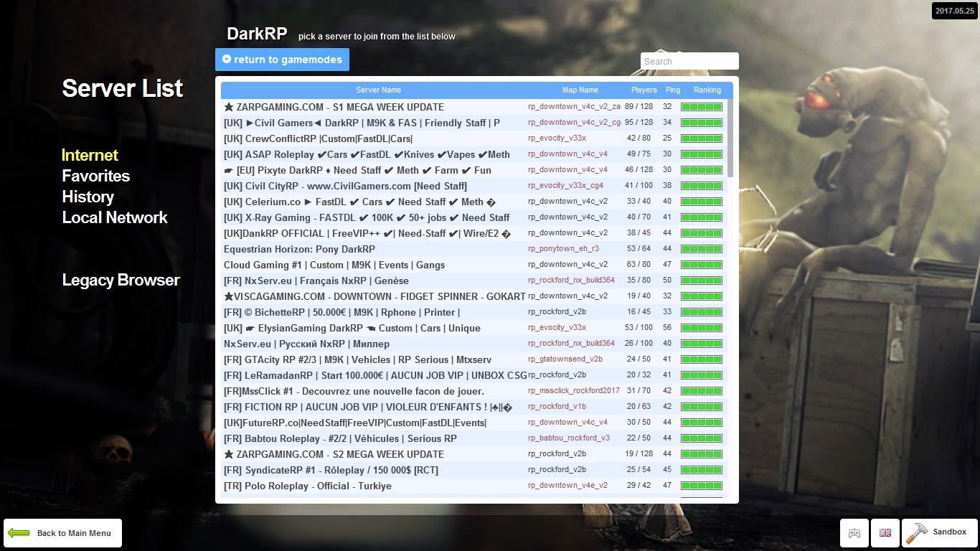
Task: Select Equestrian Horizon: Pony DarkRP server
Action: [x=473, y=249]
